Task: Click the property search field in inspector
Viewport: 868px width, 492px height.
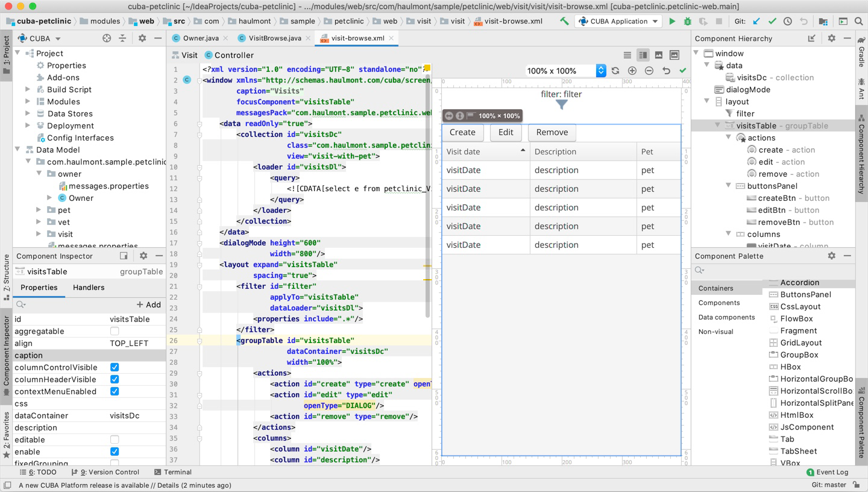Action: [72, 304]
